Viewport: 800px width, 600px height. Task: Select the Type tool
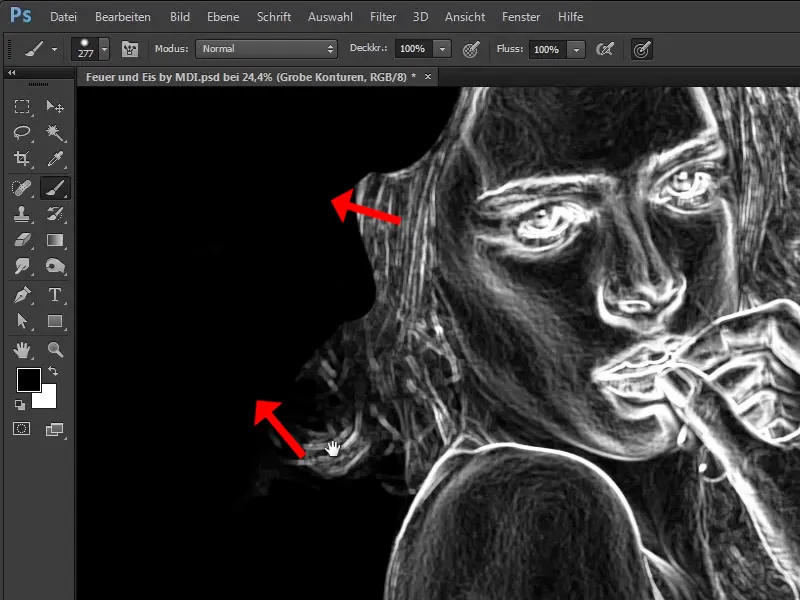coord(55,295)
